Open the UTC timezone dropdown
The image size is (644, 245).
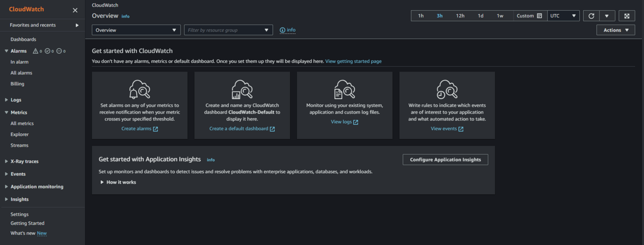563,16
